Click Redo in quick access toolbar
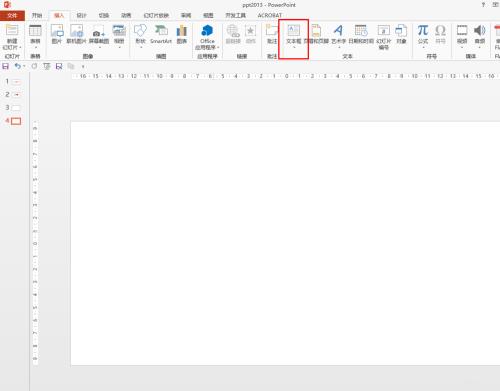Image resolution: width=500 pixels, height=391 pixels. (x=34, y=66)
